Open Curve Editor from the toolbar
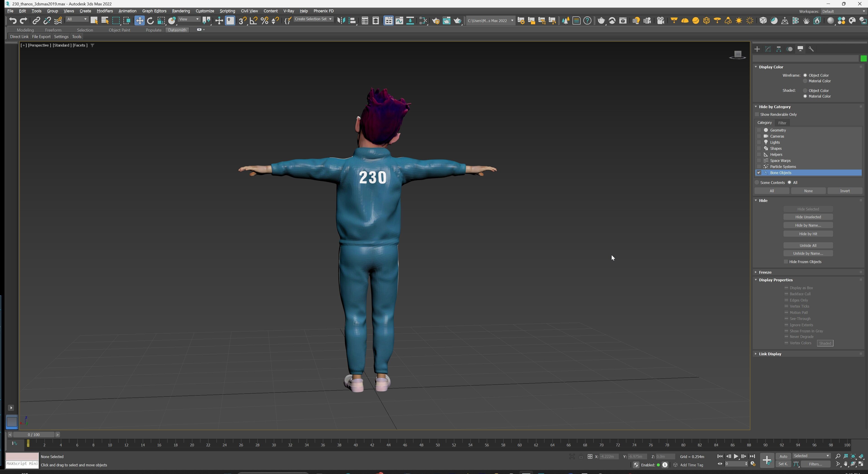 (399, 21)
